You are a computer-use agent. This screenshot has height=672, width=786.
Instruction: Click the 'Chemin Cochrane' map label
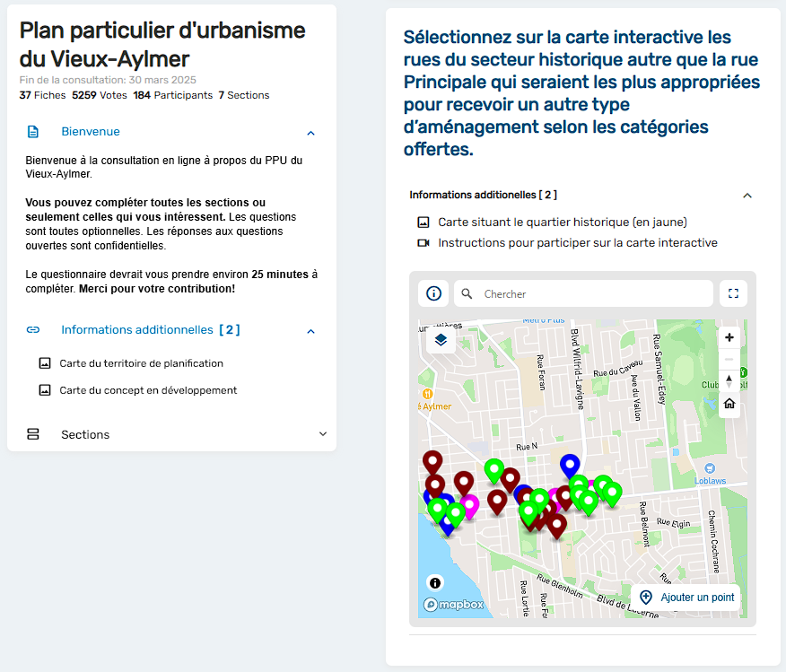[x=713, y=541]
